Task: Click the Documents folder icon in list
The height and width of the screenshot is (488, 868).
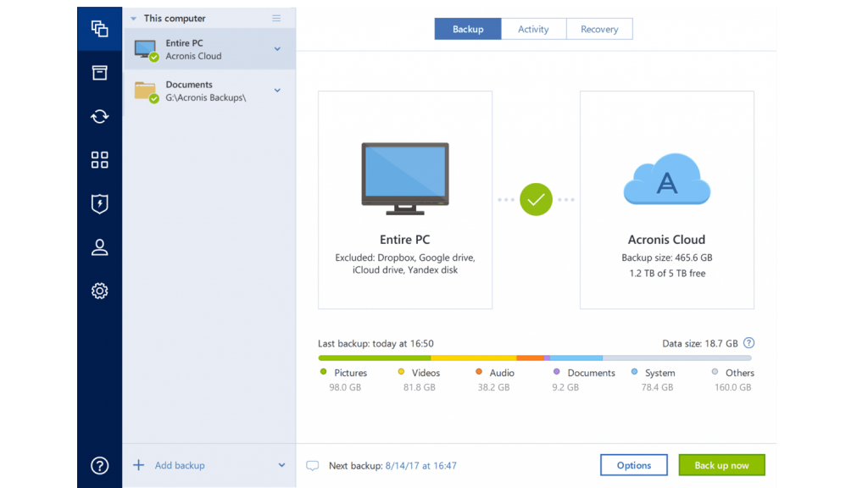Action: pos(146,91)
